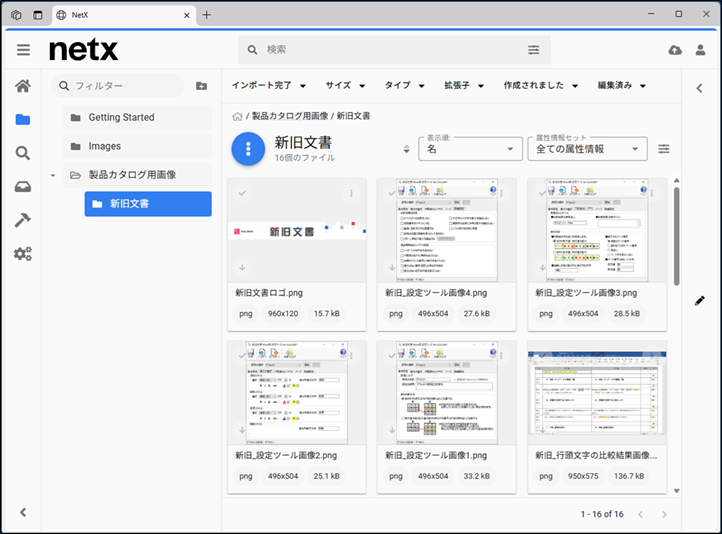
Task: Open the 表示順 sort dropdown
Action: pos(468,149)
